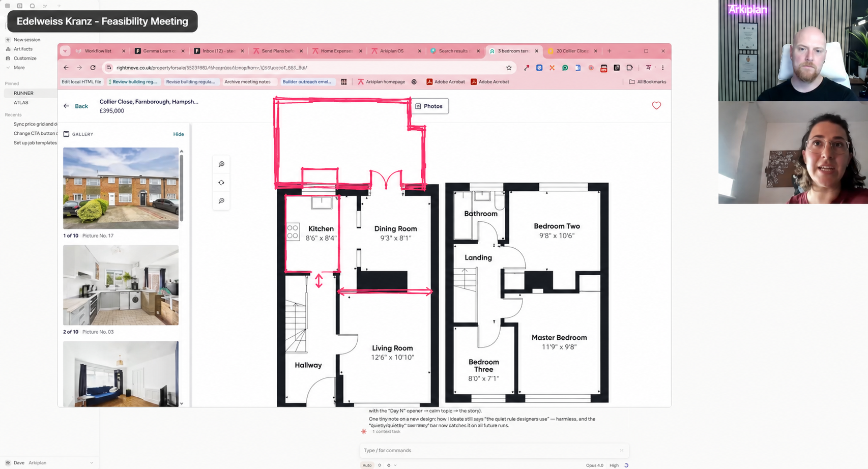Switch to the Inbox (12) tab
Image resolution: width=868 pixels, height=469 pixels.
coord(219,51)
